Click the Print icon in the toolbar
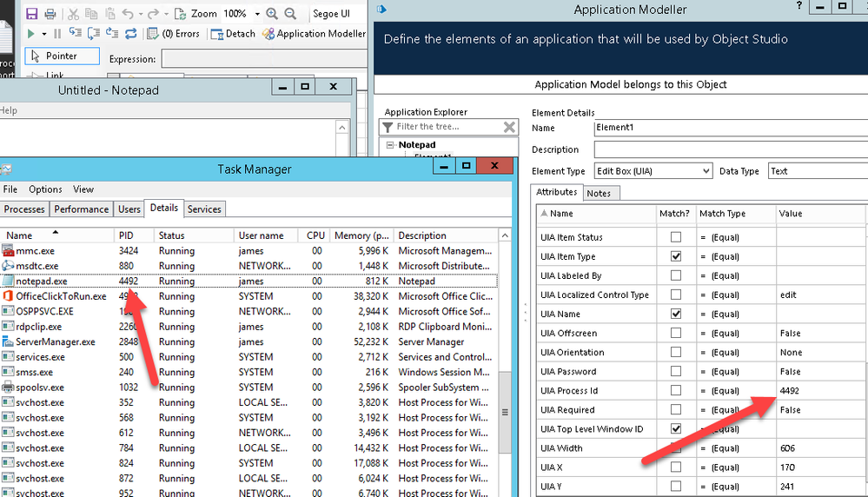The image size is (868, 497). pos(50,14)
